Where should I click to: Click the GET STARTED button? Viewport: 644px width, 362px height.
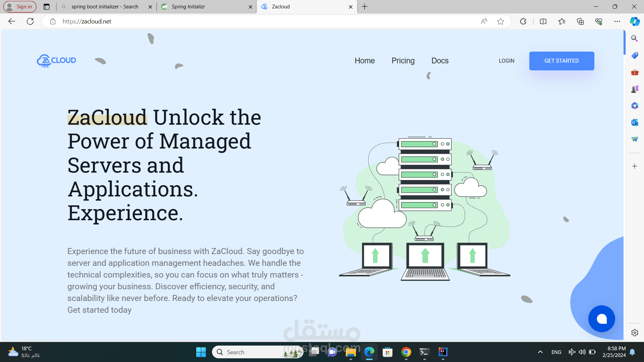pos(561,61)
